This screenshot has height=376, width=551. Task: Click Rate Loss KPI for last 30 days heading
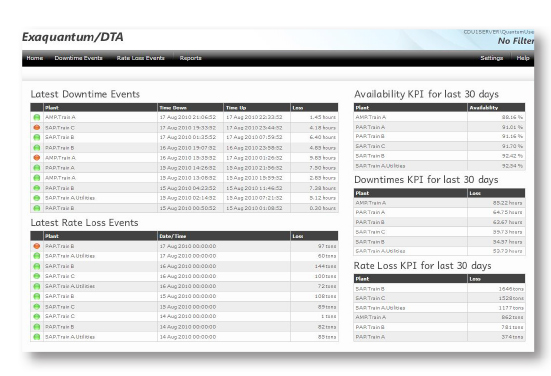[422, 266]
